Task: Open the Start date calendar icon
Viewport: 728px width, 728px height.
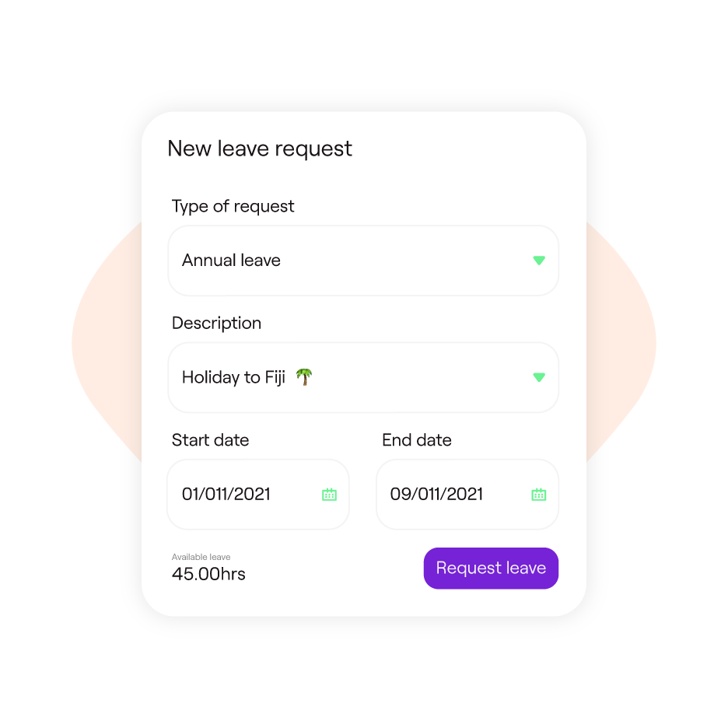Action: point(329,495)
